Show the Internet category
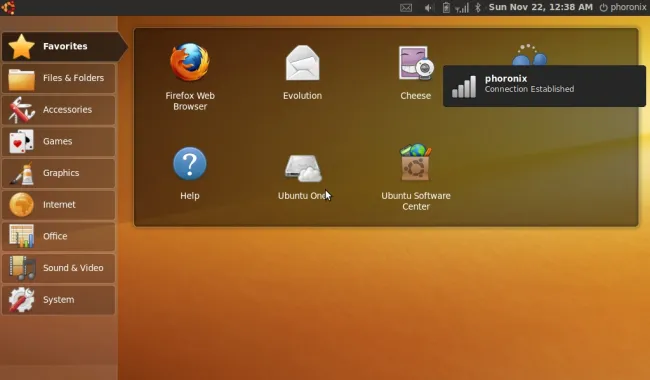Viewport: 650px width, 380px height. coord(58,205)
